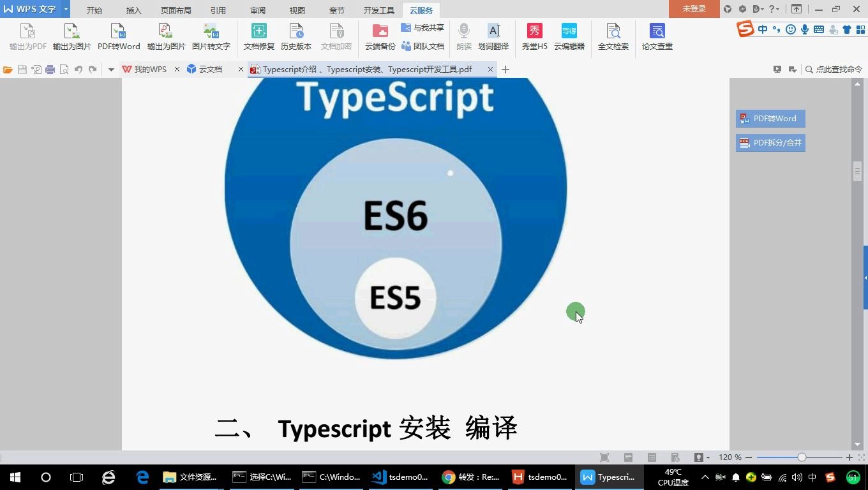Click the print icon in quick toolbar
The image size is (868, 490).
pyautogui.click(x=50, y=70)
